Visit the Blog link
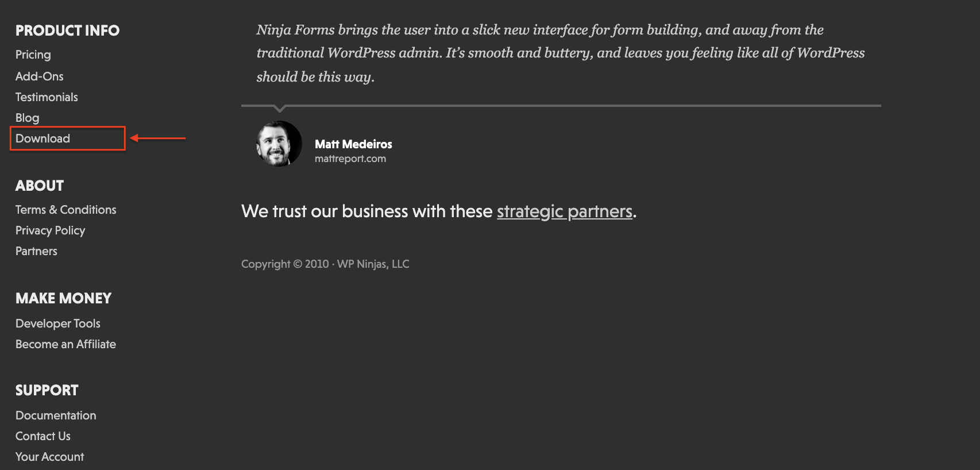This screenshot has width=980, height=470. pos(28,118)
